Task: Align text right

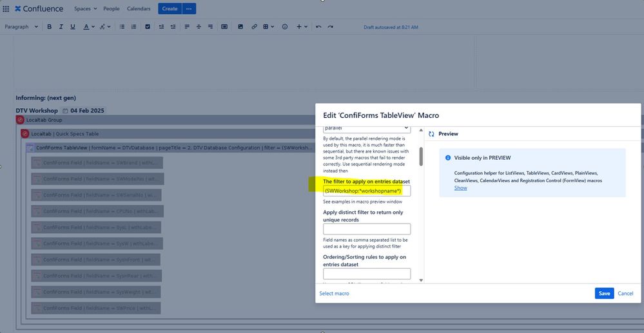Action: (210, 26)
